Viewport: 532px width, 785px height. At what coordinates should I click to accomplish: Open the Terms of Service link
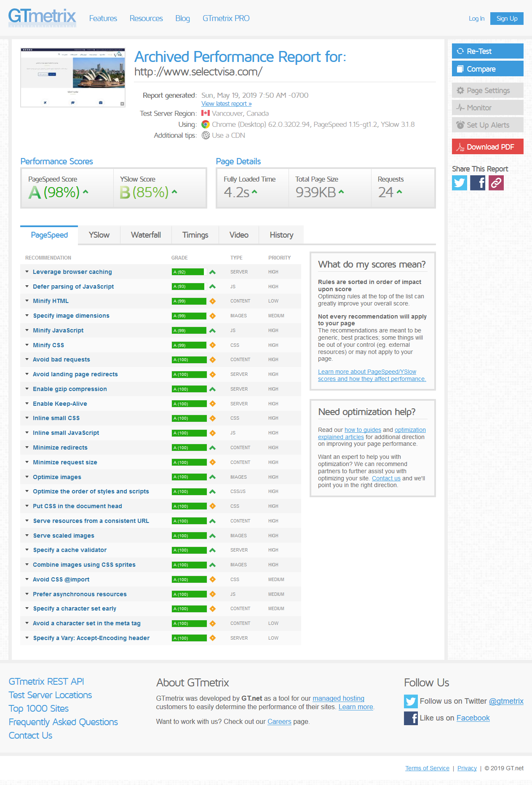427,768
